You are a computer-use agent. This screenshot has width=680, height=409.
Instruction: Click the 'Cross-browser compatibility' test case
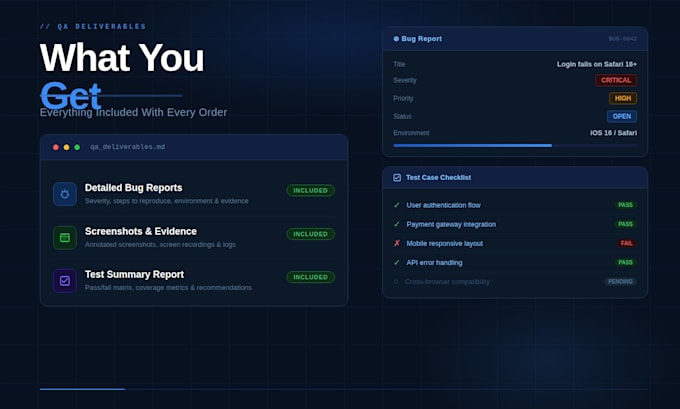click(x=447, y=282)
